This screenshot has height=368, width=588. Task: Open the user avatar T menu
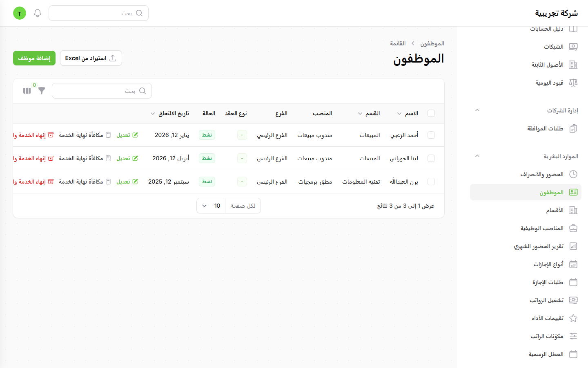pos(20,13)
